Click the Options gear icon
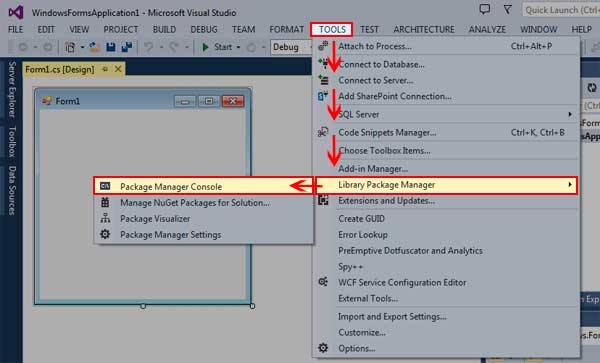The height and width of the screenshot is (363, 600). pos(323,348)
